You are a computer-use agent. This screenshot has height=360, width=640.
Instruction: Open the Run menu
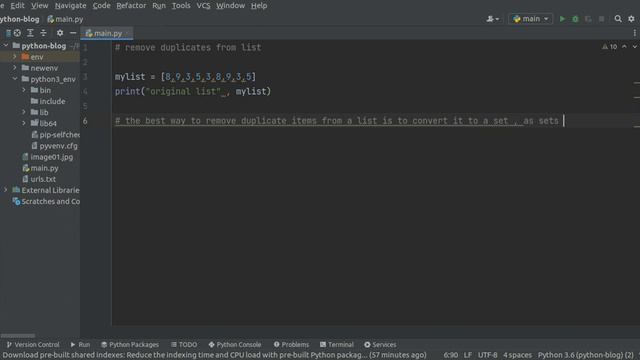click(159, 6)
